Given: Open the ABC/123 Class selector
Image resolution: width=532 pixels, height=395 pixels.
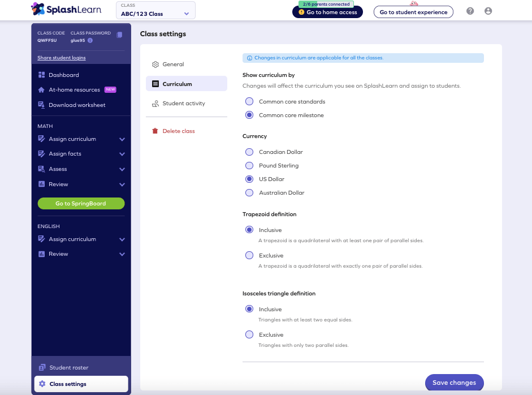Looking at the screenshot, I should [x=155, y=10].
